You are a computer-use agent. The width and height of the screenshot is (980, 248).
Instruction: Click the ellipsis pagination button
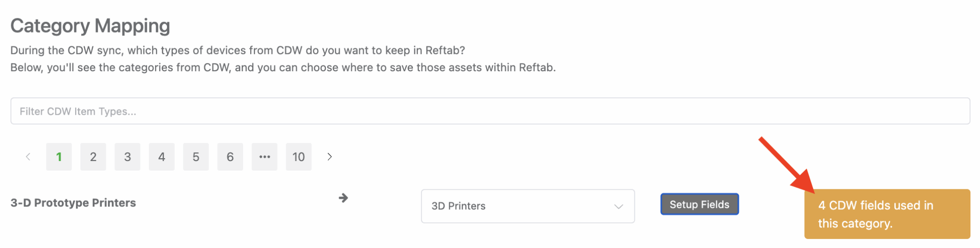pos(265,157)
